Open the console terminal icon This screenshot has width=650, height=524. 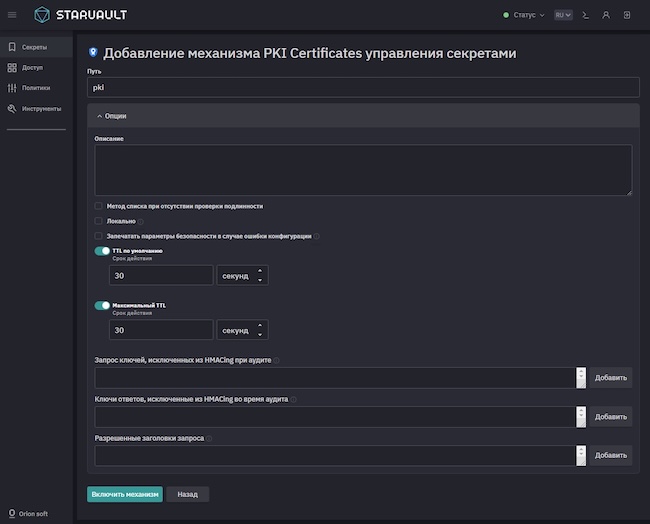click(585, 15)
